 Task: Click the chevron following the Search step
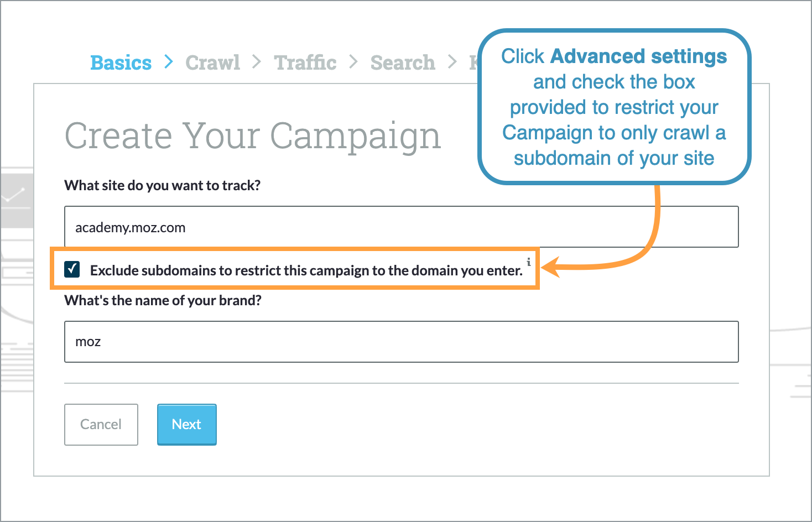tap(452, 62)
